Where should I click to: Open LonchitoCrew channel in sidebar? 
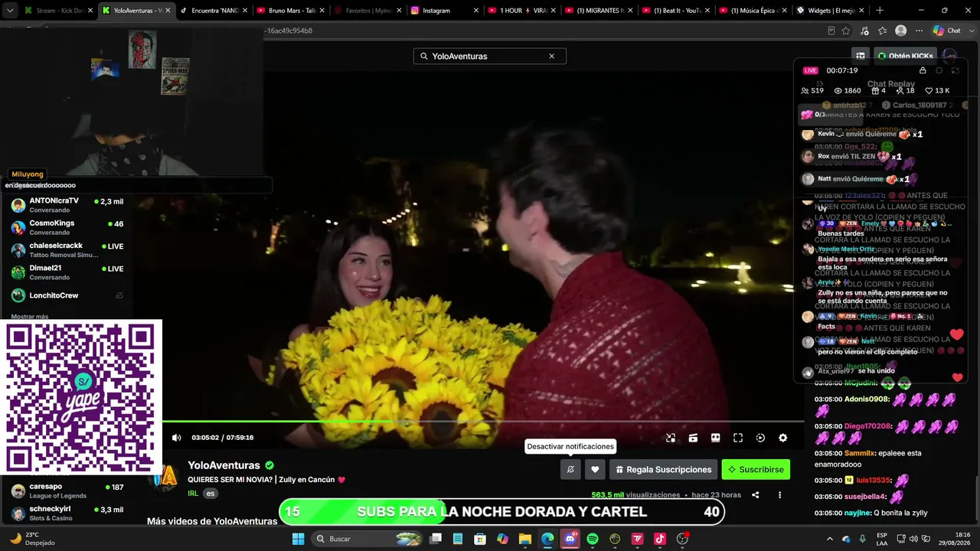[67, 295]
